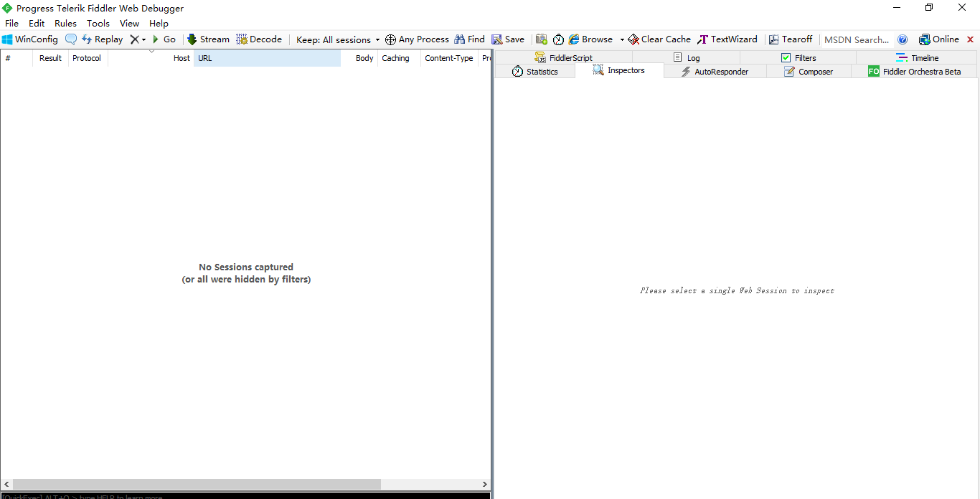The width and height of the screenshot is (980, 499).
Task: Click the session list scroll-left arrow
Action: tap(6, 485)
